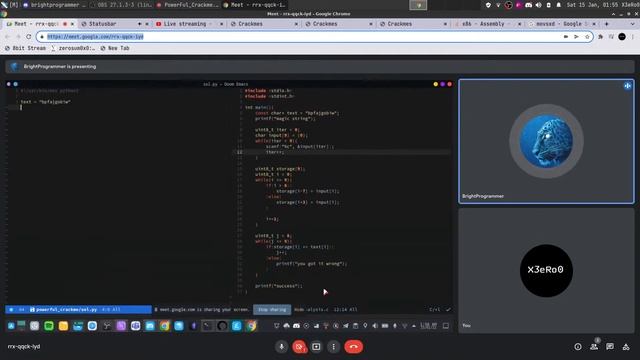Click the volume icon in top panel
Screen dimensions: 640x360
[538, 5]
